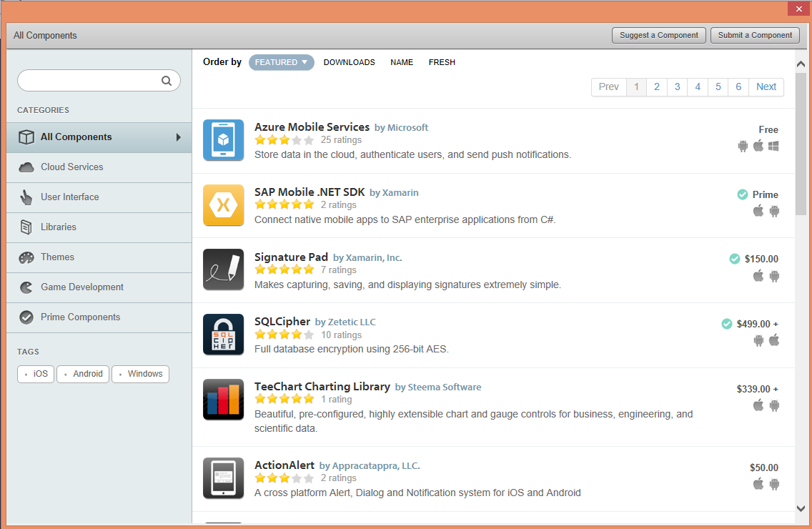The image size is (812, 529).
Task: Click the scrollbar up arrow
Action: click(801, 64)
